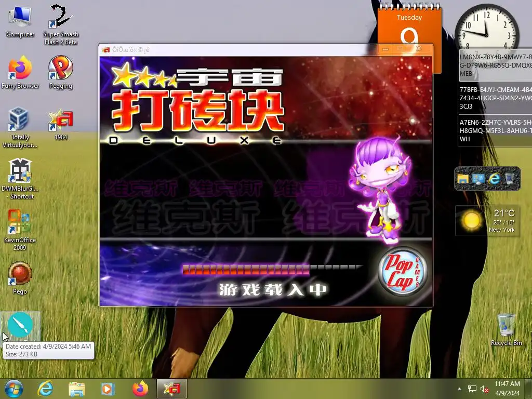Open Windows Explorer folder in taskbar

(77, 389)
